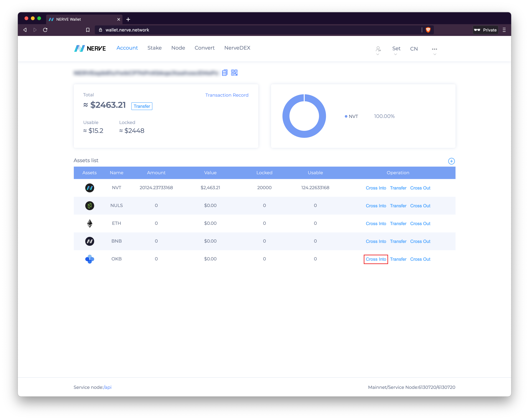The width and height of the screenshot is (529, 420).
Task: Click the NULS token icon
Action: point(90,206)
